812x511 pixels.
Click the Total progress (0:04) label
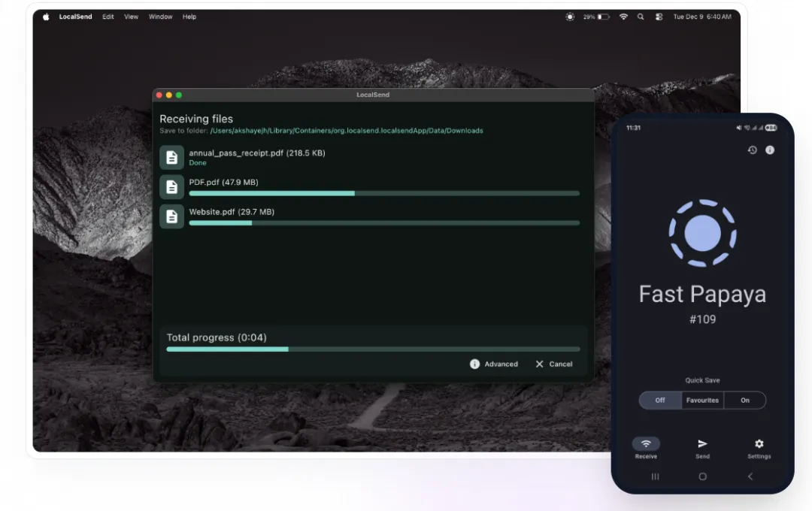217,337
